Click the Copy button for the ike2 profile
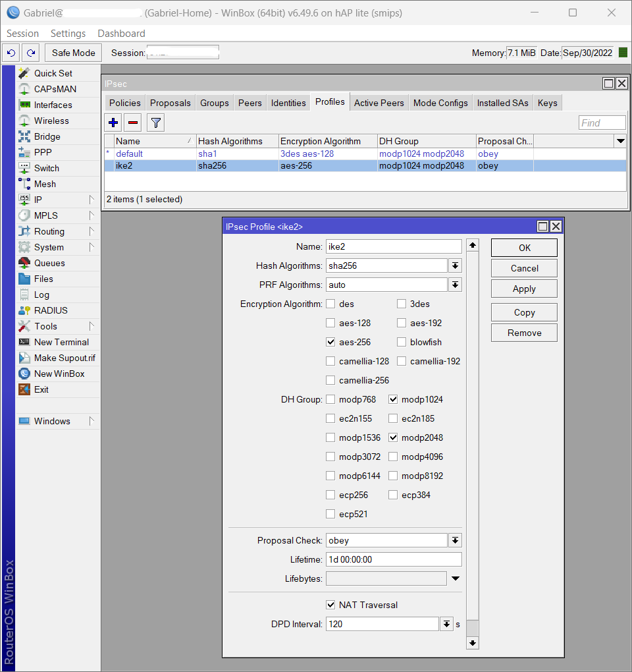 click(523, 312)
